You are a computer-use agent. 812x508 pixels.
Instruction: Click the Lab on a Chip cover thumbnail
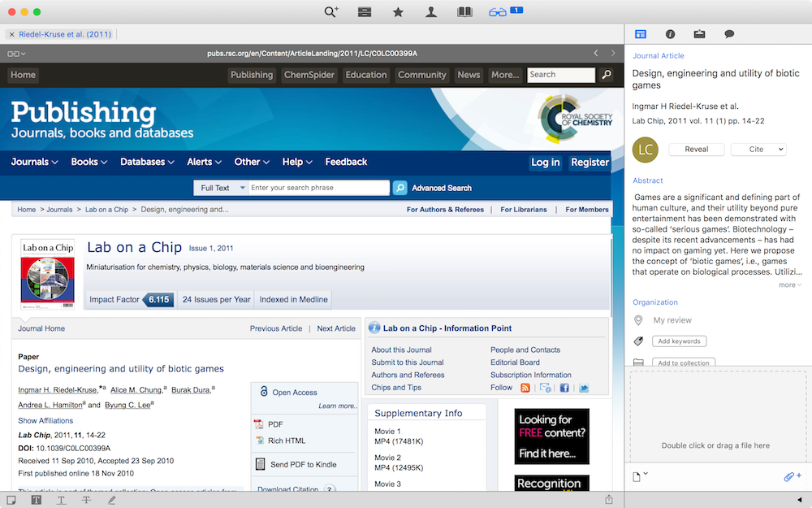(x=48, y=274)
